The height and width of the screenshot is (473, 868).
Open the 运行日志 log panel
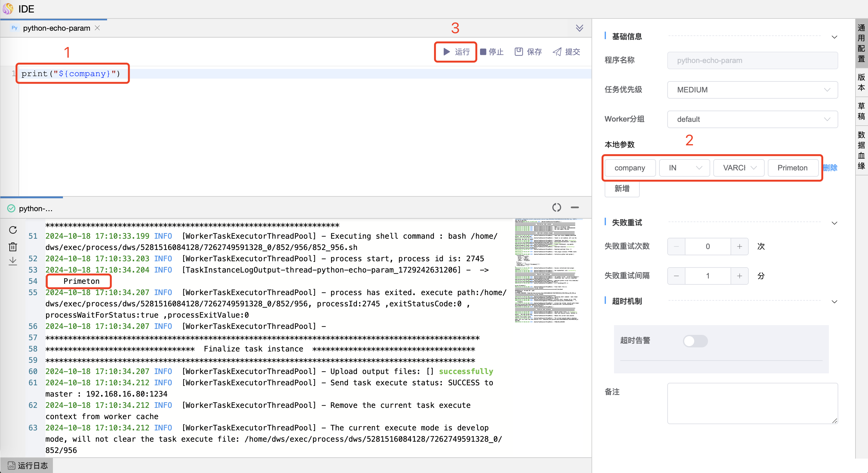click(x=27, y=465)
